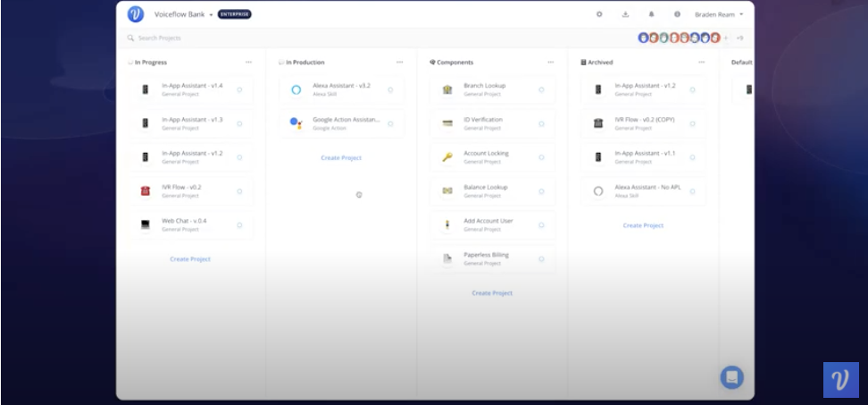Open the Web Chat - v.0.4 project title
868x405 pixels.
184,221
